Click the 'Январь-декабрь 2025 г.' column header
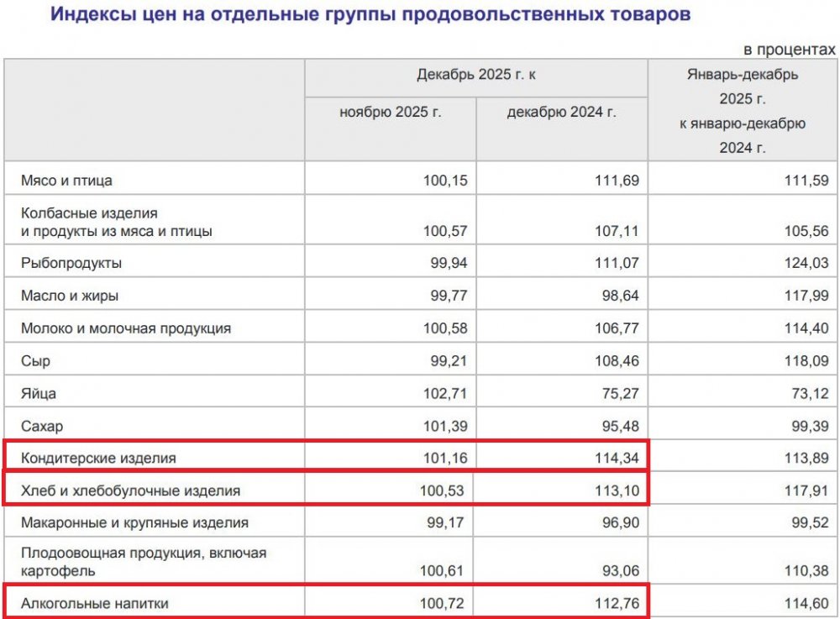840x619 pixels. [743, 111]
